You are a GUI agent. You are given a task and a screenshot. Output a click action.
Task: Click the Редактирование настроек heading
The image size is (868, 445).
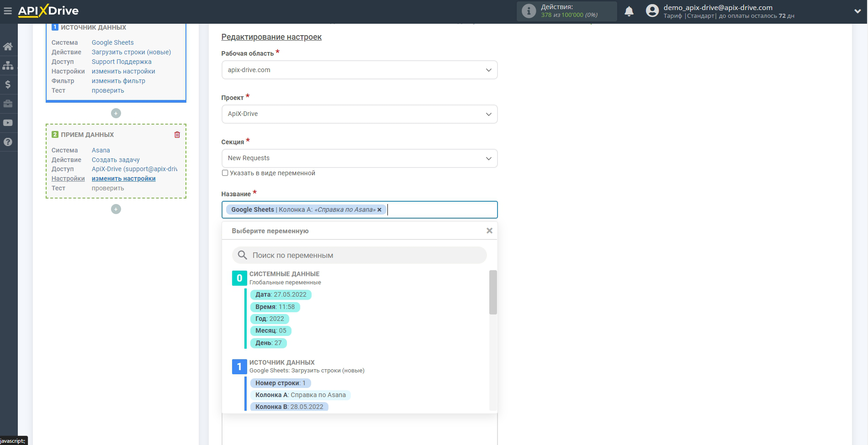coord(271,37)
